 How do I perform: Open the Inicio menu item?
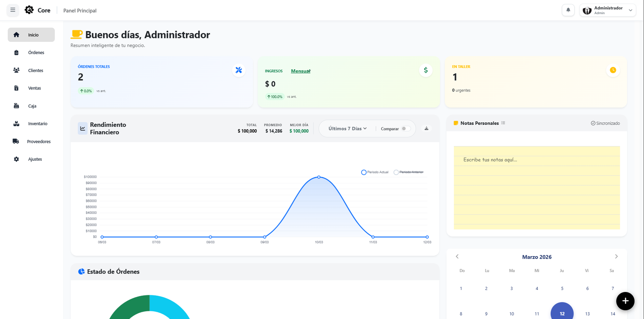(31, 35)
